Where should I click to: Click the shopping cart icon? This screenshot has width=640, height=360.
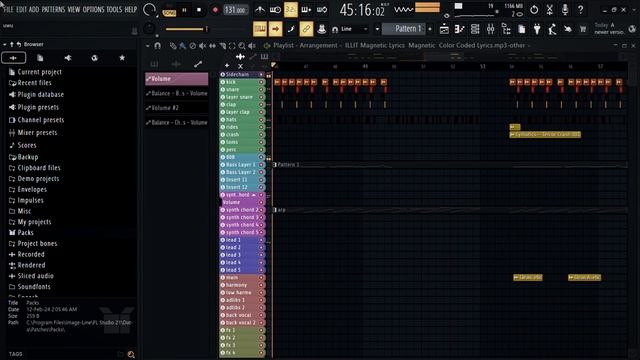coord(583,29)
